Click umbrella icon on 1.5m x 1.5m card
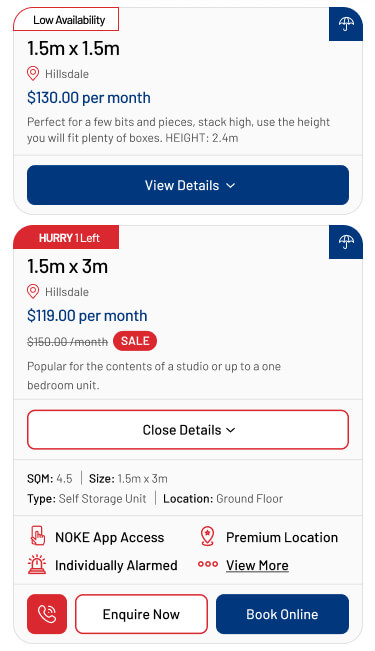Image resolution: width=375 pixels, height=651 pixels. click(346, 24)
